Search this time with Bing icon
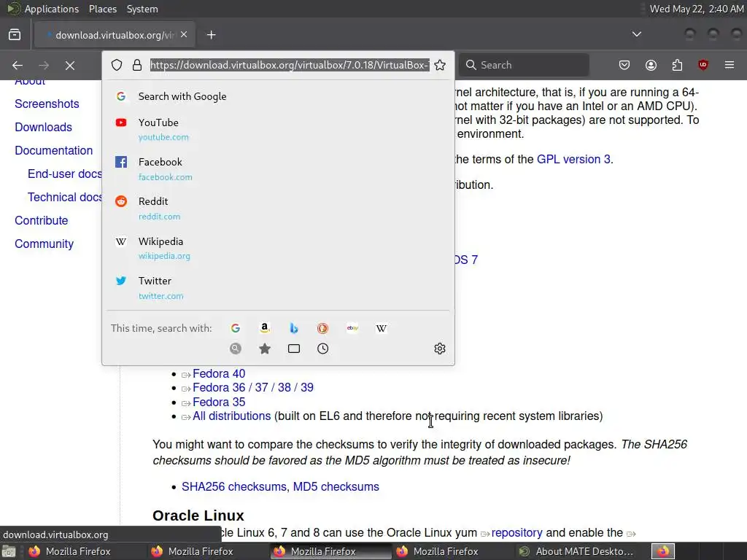Screen dimensions: 747x560 tap(294, 328)
